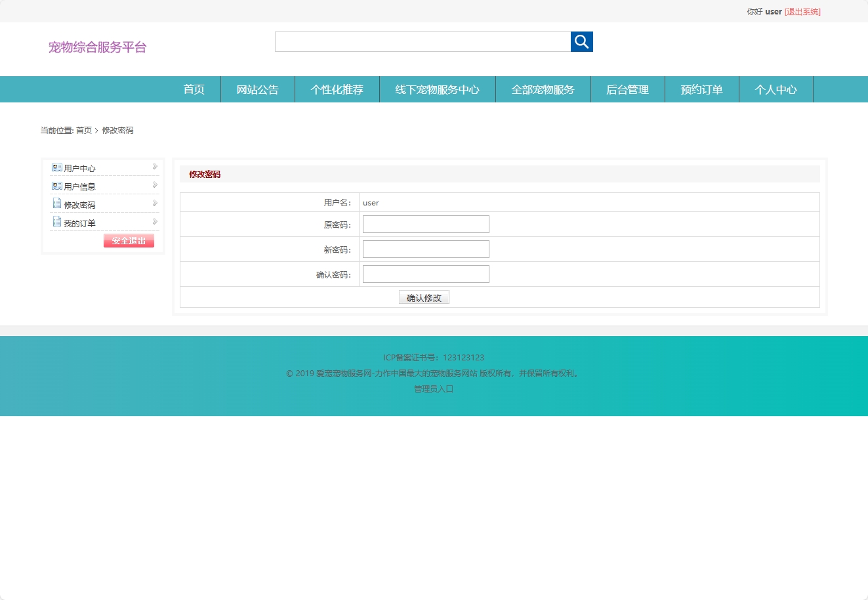The image size is (868, 600).
Task: Click the magnifier search icon
Action: (x=582, y=41)
